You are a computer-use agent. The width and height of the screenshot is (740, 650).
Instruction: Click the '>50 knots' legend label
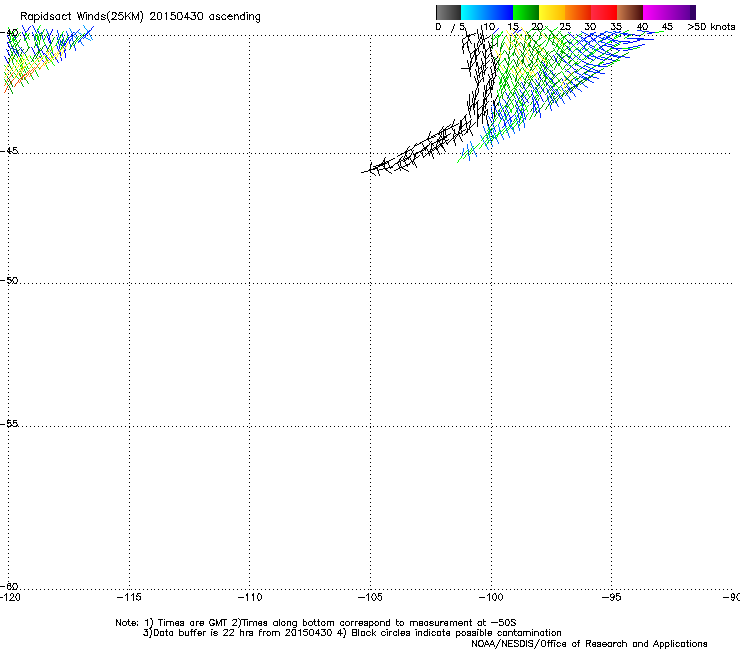click(711, 27)
